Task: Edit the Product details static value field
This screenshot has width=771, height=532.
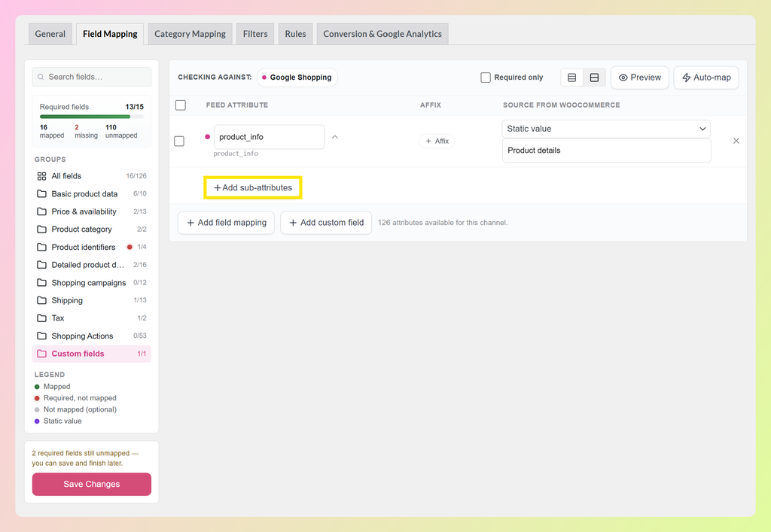Action: [x=606, y=150]
